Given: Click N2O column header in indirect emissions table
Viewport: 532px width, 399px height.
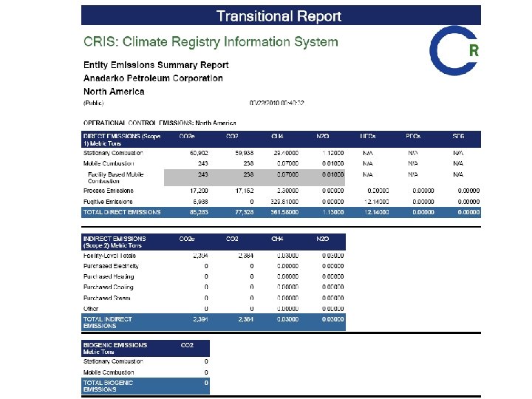Looking at the screenshot, I should pyautogui.click(x=323, y=239).
